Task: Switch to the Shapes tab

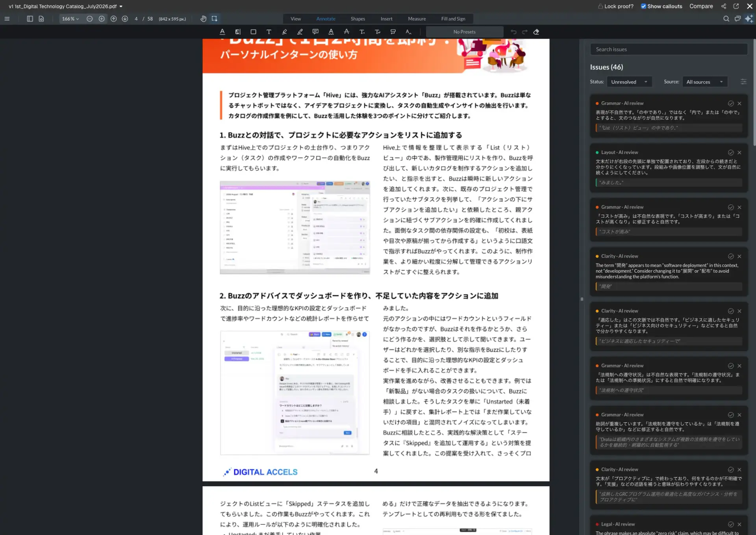Action: pos(358,19)
